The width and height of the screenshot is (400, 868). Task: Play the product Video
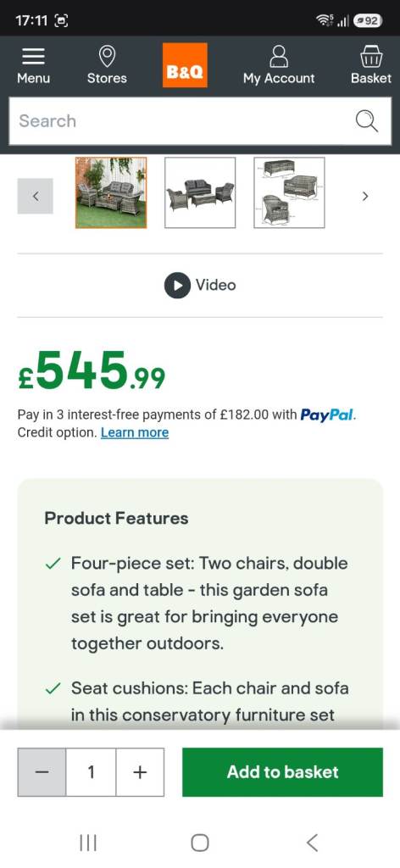tap(200, 285)
